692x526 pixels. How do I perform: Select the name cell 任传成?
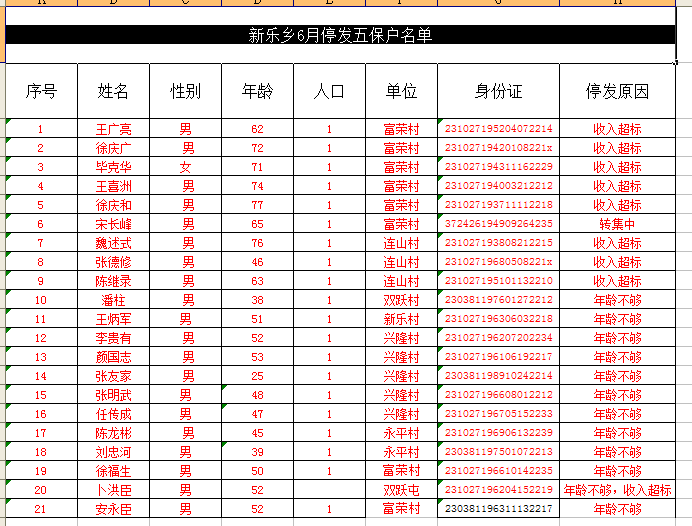113,413
